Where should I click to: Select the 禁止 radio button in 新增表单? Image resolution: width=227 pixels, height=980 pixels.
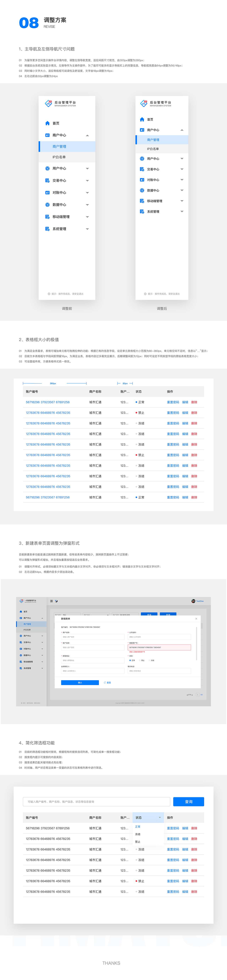[140, 660]
